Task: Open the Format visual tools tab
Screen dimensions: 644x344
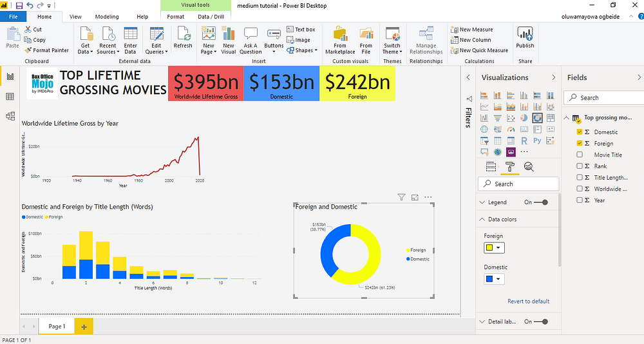Action: tap(175, 17)
